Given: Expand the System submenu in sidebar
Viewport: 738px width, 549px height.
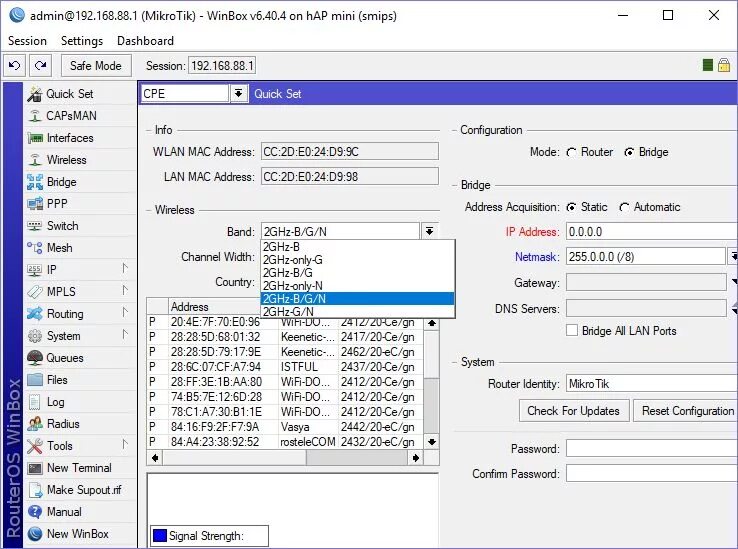Looking at the screenshot, I should 125,335.
